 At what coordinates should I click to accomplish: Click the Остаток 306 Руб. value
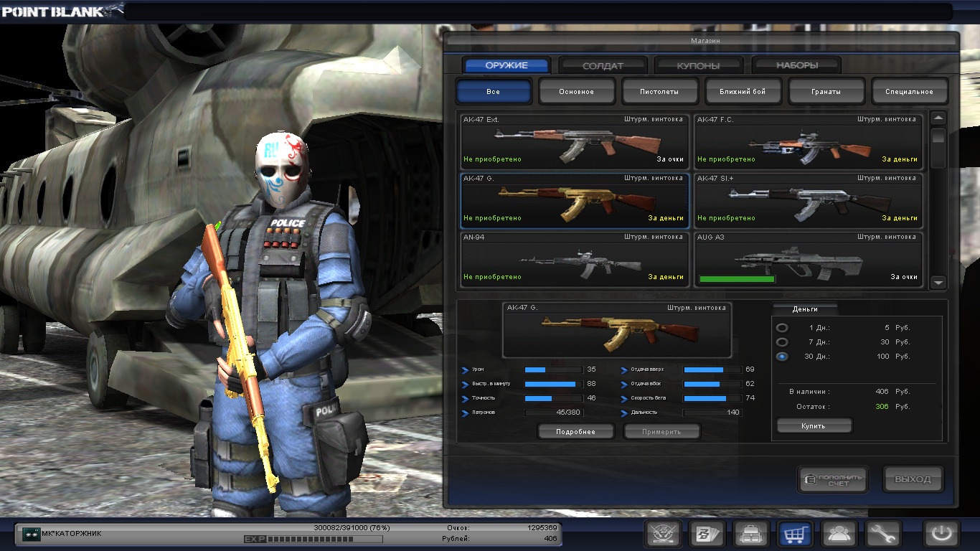tap(892, 407)
